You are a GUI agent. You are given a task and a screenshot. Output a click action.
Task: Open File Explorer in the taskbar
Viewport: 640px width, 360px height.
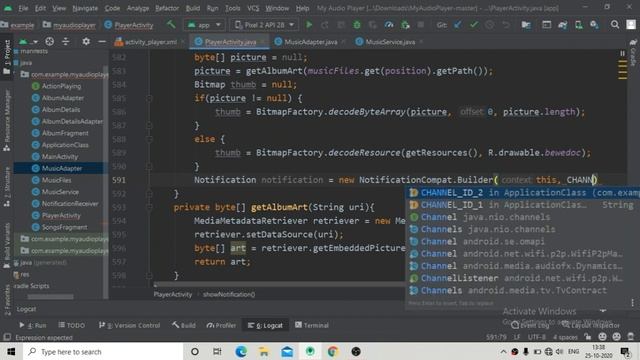click(x=264, y=351)
